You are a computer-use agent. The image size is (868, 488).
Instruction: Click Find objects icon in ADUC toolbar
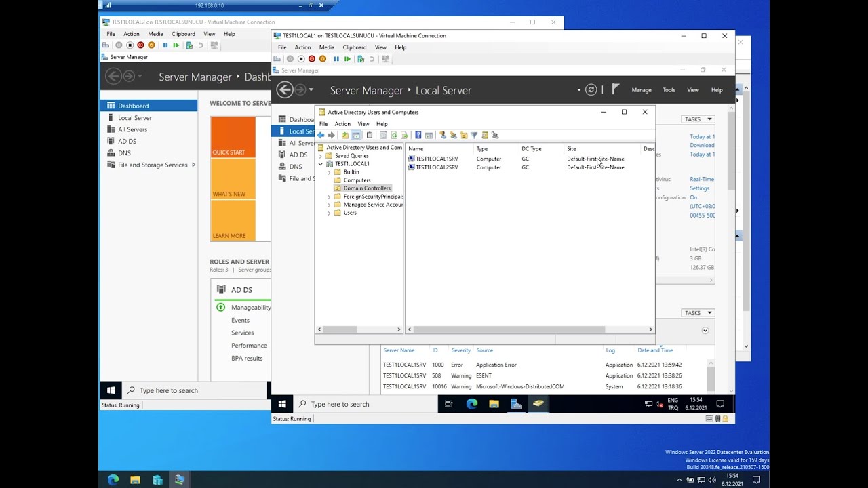[x=485, y=135]
